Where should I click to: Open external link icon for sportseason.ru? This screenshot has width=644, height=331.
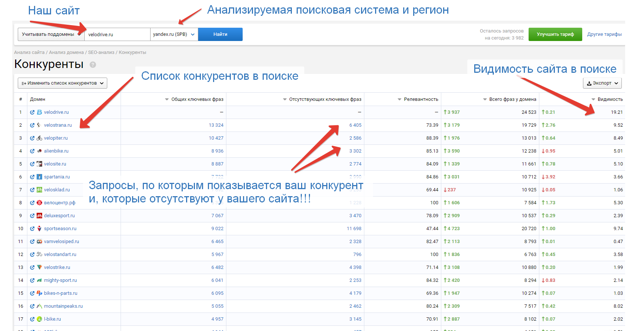tap(32, 229)
